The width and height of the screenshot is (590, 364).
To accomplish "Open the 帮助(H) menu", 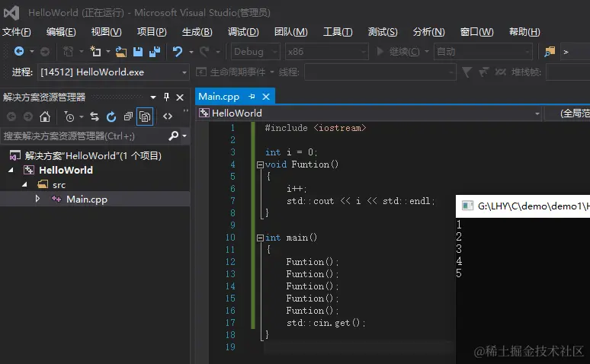I will tap(524, 32).
